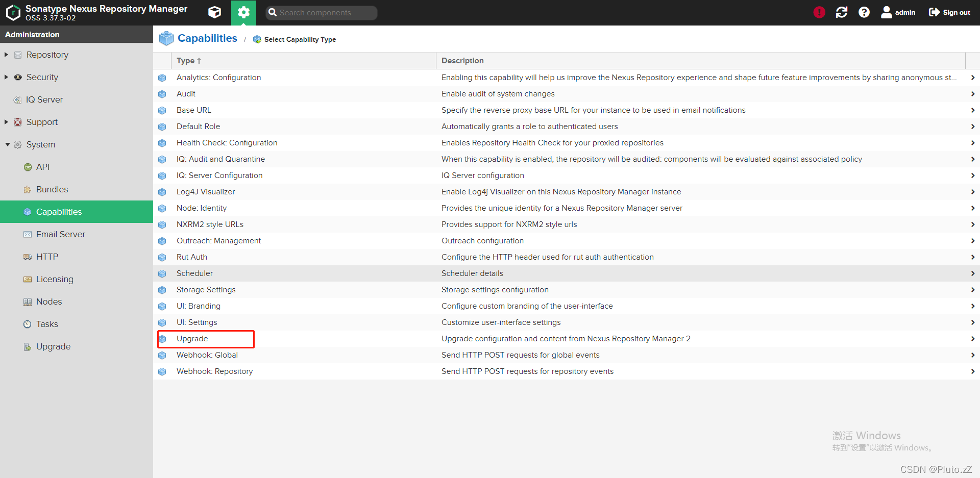
Task: Click the Support lifebuoy icon in sidebar
Action: (x=18, y=122)
